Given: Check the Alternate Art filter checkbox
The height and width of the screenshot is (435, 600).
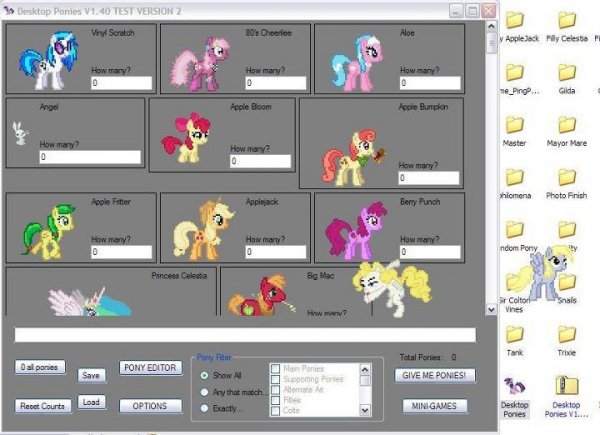Looking at the screenshot, I should (275, 389).
